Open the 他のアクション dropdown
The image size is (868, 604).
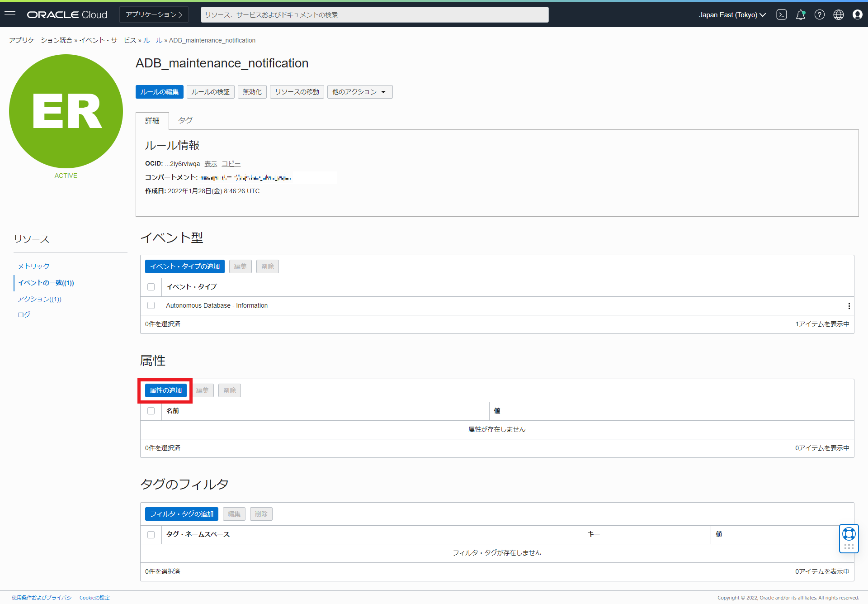click(359, 92)
